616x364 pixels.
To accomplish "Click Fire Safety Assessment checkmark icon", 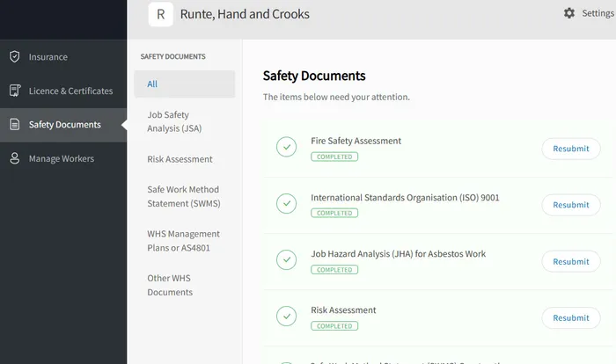I will tap(286, 147).
